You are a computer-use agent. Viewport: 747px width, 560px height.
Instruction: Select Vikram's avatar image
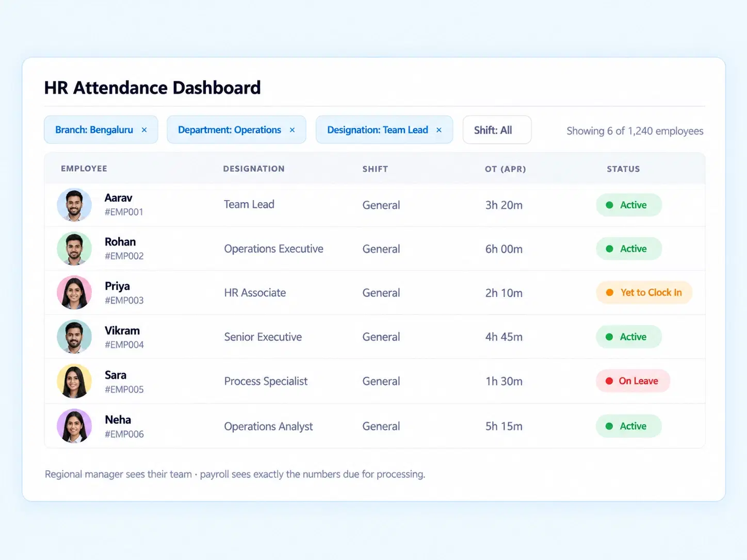coord(74,337)
